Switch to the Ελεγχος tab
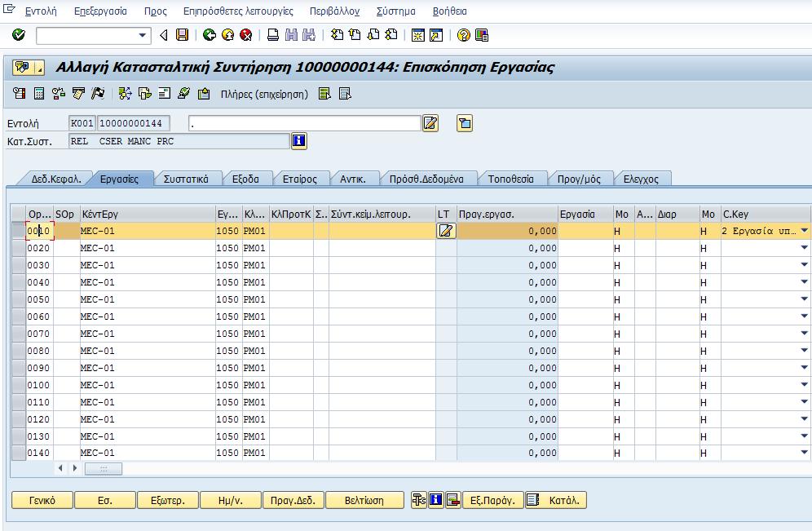Screen dimensions: 812x531 (x=641, y=179)
